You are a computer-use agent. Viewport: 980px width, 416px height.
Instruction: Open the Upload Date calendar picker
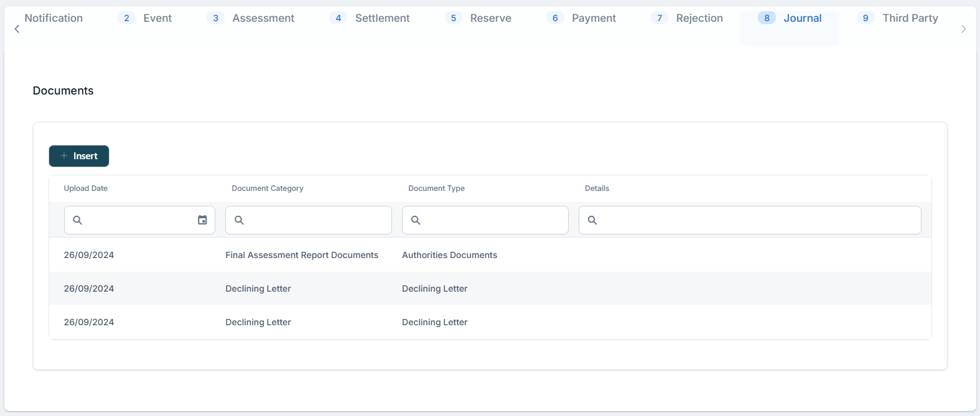point(202,220)
